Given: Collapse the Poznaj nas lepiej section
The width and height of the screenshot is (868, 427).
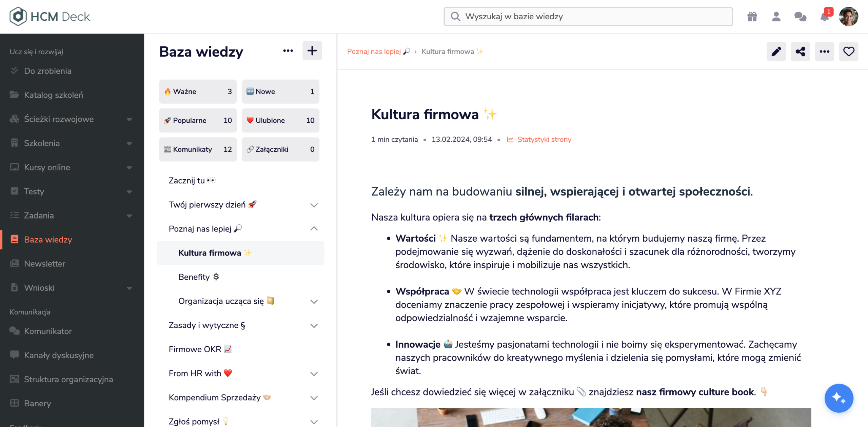Looking at the screenshot, I should pyautogui.click(x=314, y=229).
